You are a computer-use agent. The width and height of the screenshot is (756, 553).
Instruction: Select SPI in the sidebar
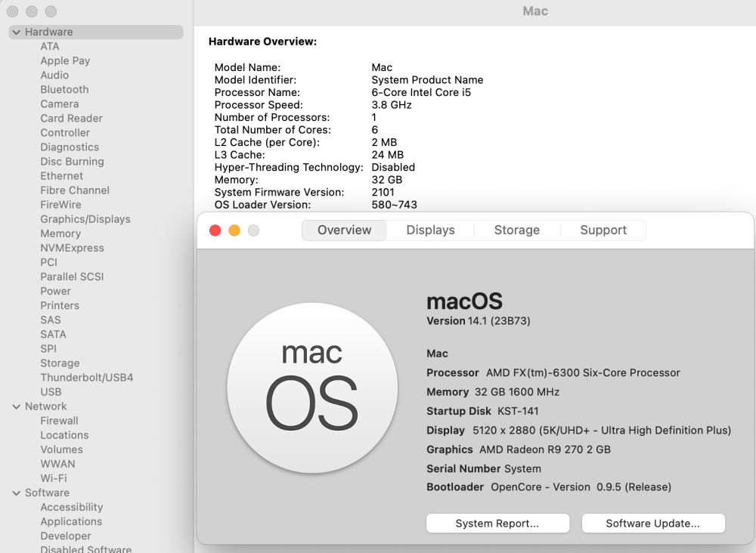pos(48,349)
